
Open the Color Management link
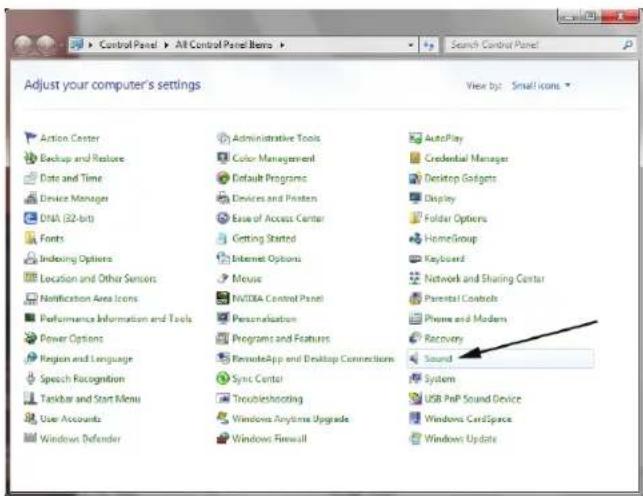pos(274,158)
